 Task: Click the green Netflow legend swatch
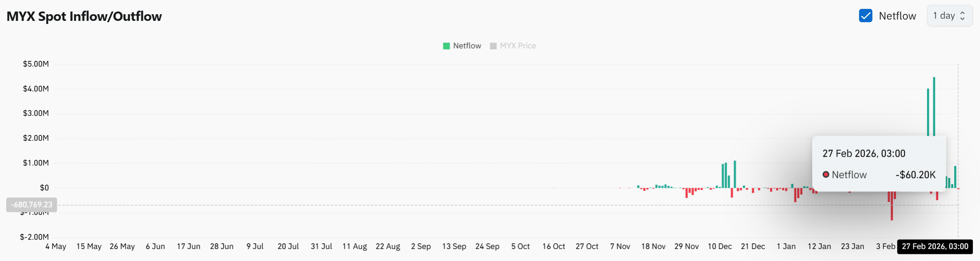coord(446,46)
